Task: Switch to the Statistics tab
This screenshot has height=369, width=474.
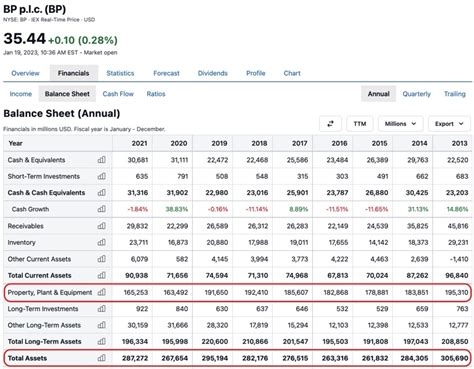Action: [x=120, y=73]
